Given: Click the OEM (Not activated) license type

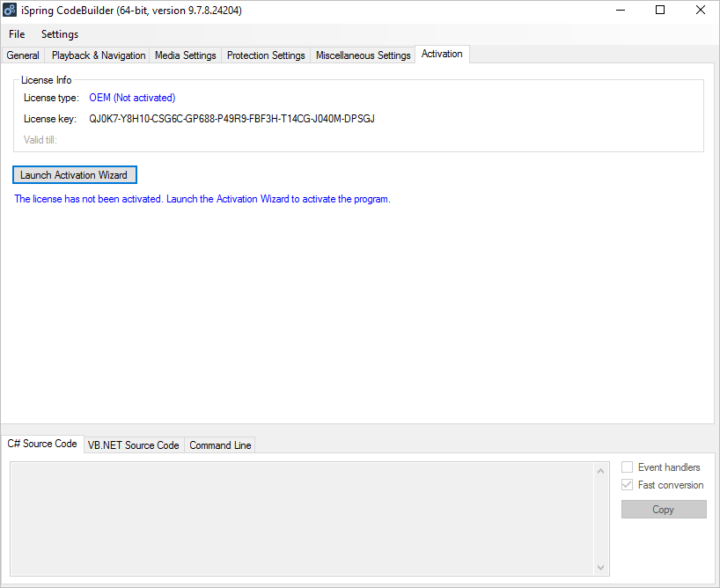Looking at the screenshot, I should click(x=132, y=98).
